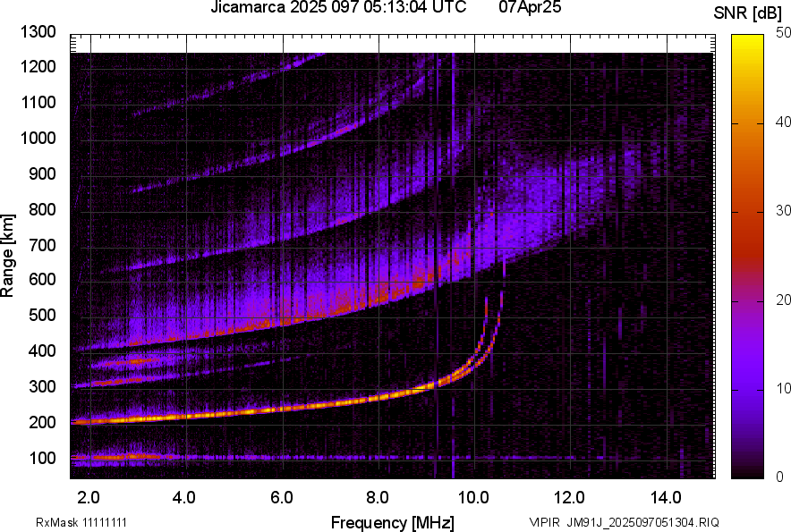Click the "Range [km]" axis label
791x532 pixels.
(7, 256)
